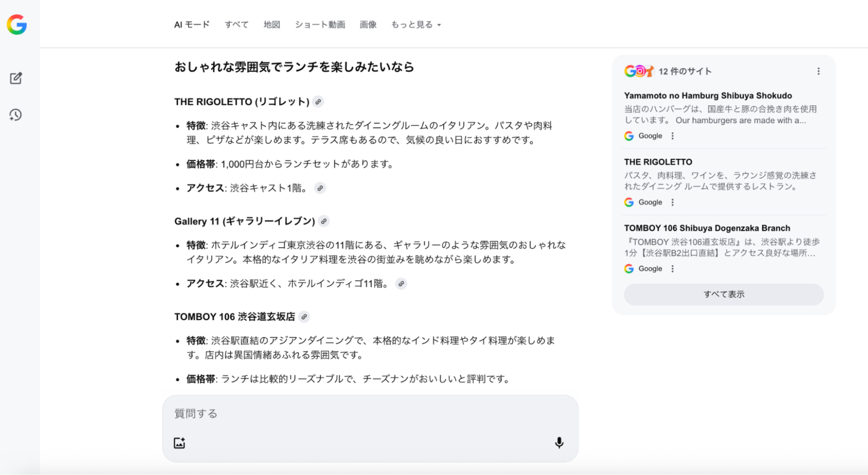Expand the もっと見る dropdown
The height and width of the screenshot is (475, 868).
[x=416, y=24]
